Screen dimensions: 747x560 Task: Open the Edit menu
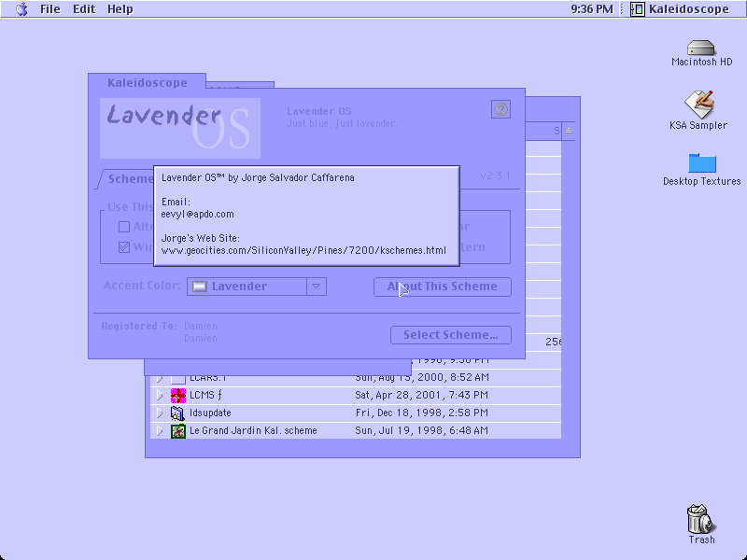pyautogui.click(x=84, y=9)
